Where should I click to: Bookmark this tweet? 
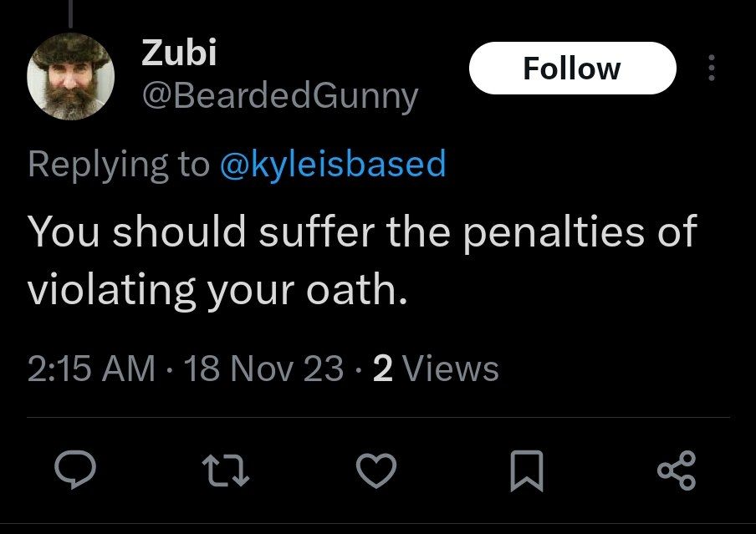click(x=529, y=471)
